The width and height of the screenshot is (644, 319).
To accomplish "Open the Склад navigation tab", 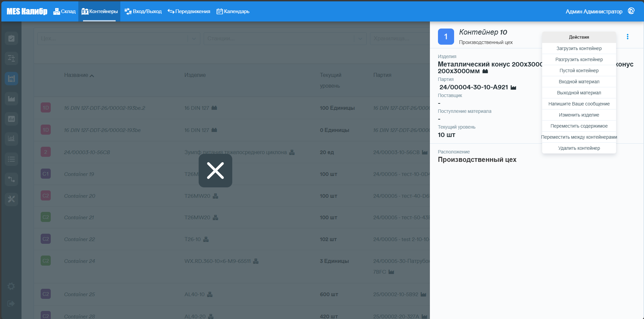I will (x=65, y=11).
